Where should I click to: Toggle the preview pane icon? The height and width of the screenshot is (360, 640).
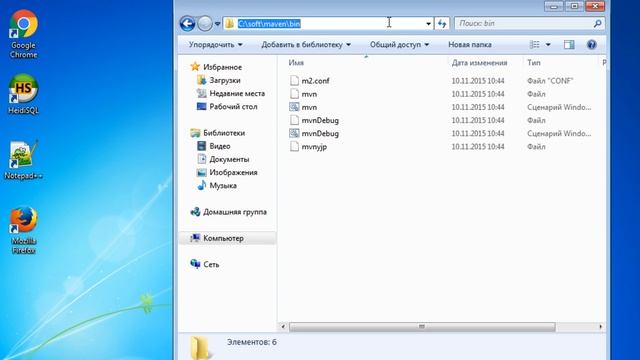point(569,44)
